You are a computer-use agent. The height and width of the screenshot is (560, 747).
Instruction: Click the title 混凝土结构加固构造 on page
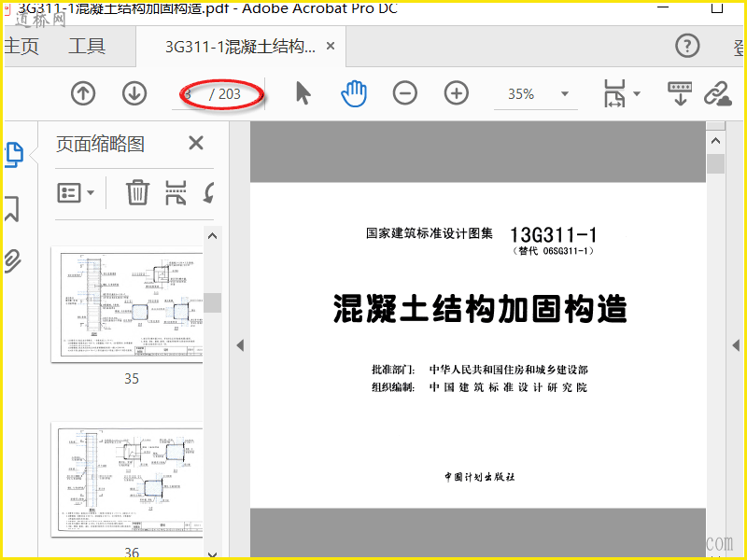pos(480,309)
